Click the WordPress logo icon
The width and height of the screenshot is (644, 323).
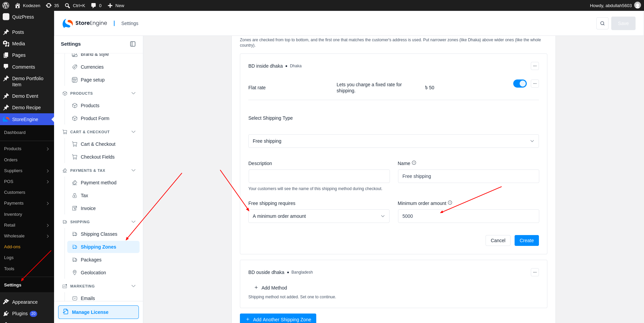coord(6,5)
